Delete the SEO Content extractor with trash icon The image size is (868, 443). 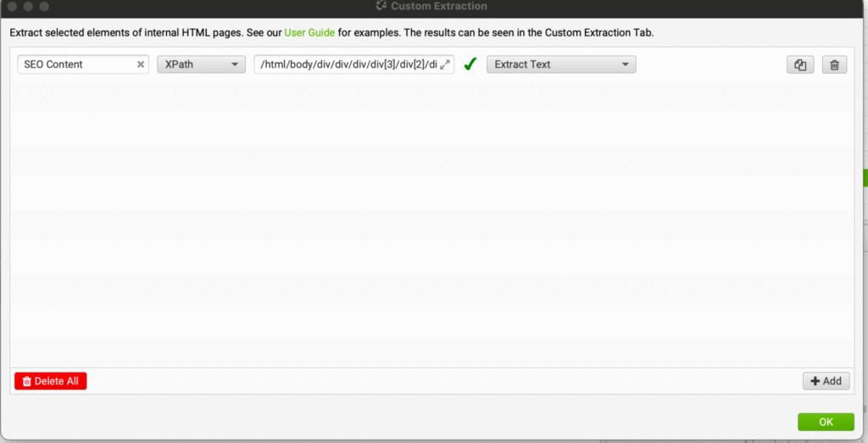834,64
